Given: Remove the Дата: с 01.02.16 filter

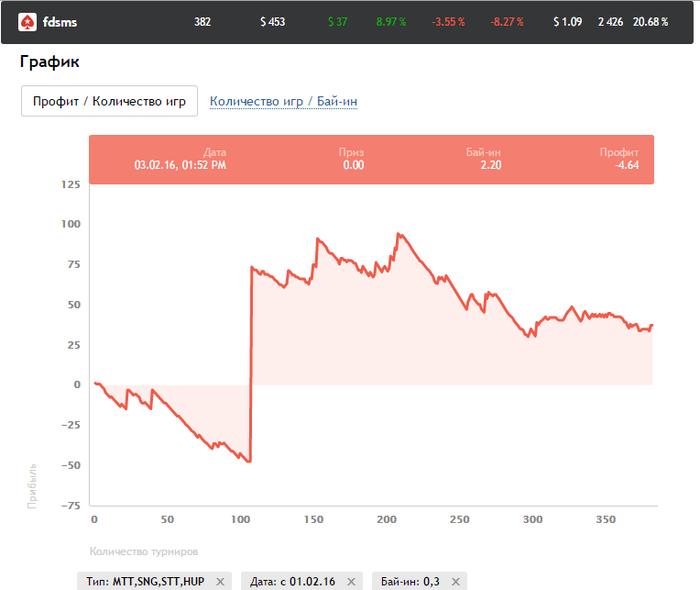Looking at the screenshot, I should 351,582.
